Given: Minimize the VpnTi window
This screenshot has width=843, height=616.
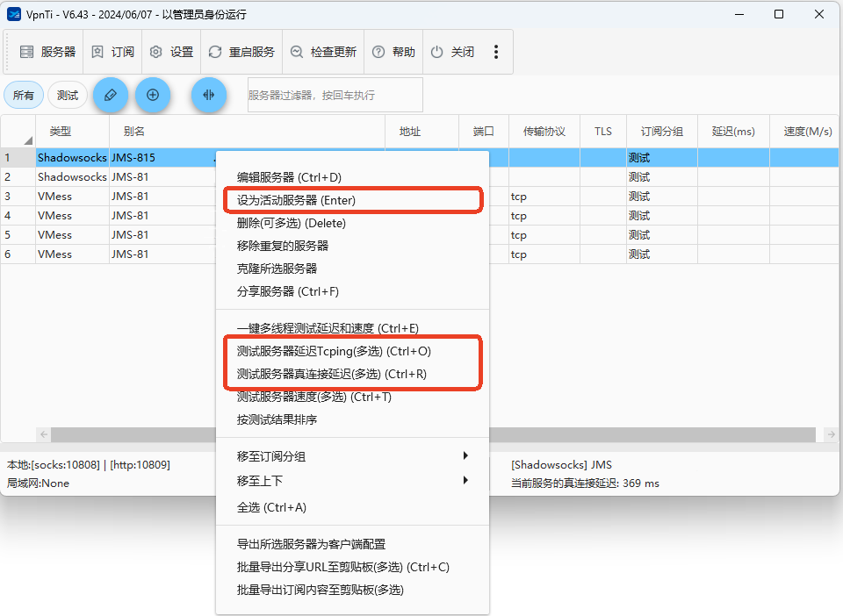Looking at the screenshot, I should pyautogui.click(x=739, y=15).
